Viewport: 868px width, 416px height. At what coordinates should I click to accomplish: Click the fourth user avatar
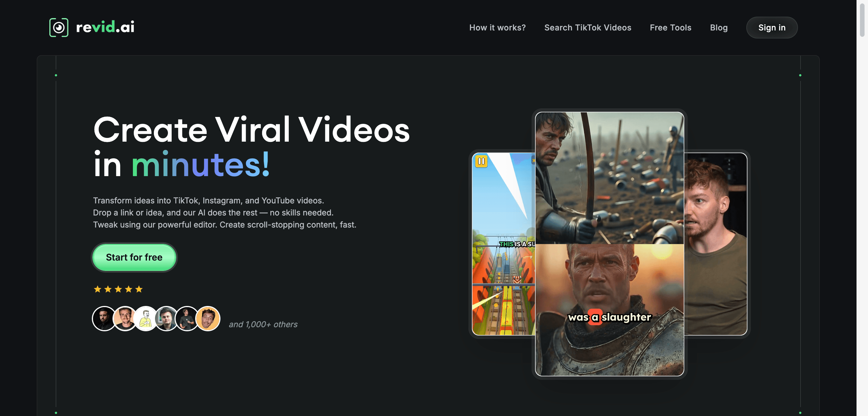[x=166, y=319]
